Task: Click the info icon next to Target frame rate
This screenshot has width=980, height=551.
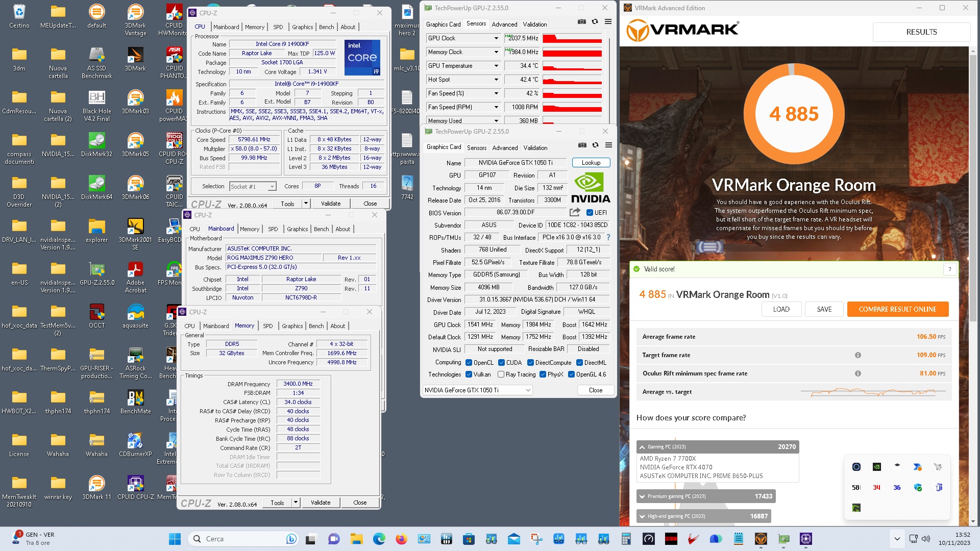Action: click(x=858, y=355)
